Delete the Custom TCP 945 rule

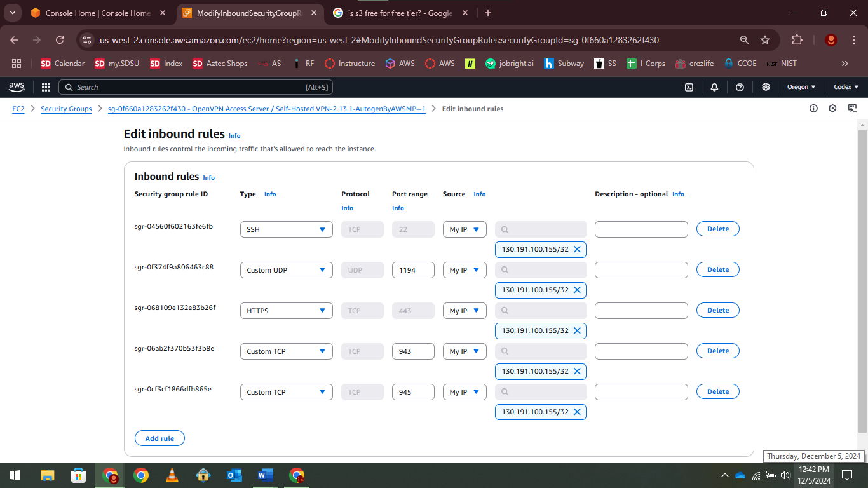(718, 391)
